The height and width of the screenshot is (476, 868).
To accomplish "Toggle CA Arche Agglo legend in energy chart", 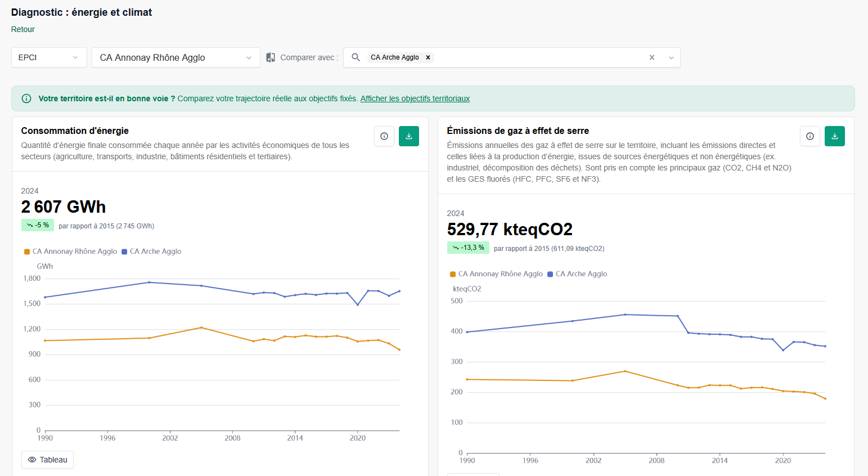I will click(x=151, y=252).
